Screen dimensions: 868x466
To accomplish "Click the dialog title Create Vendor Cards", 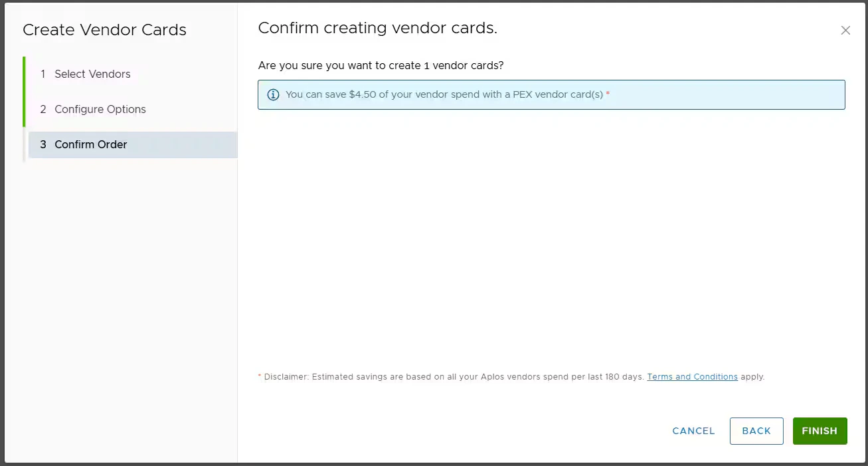I will pos(104,30).
